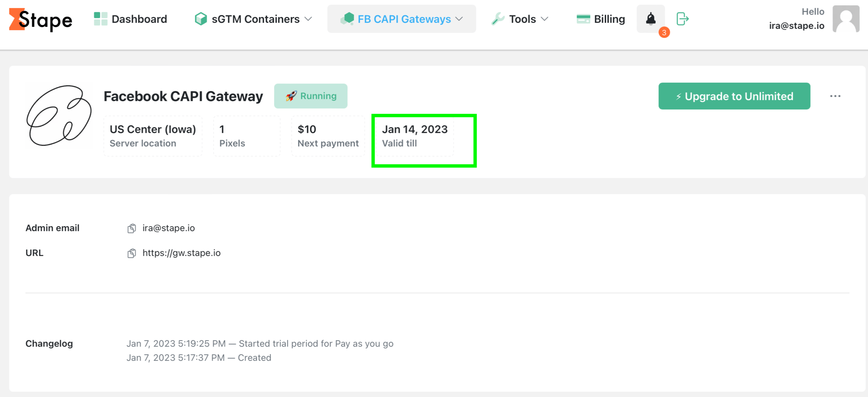The image size is (868, 397).
Task: Open the three-dot more options menu
Action: [835, 96]
